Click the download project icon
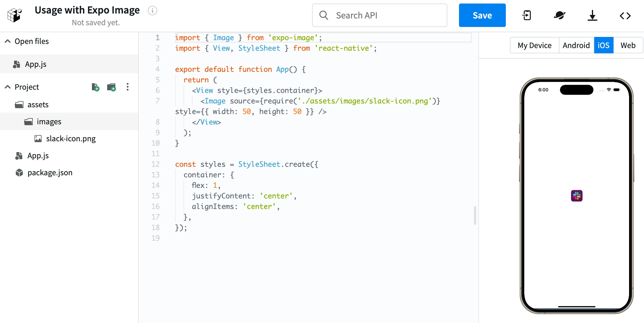 [592, 15]
